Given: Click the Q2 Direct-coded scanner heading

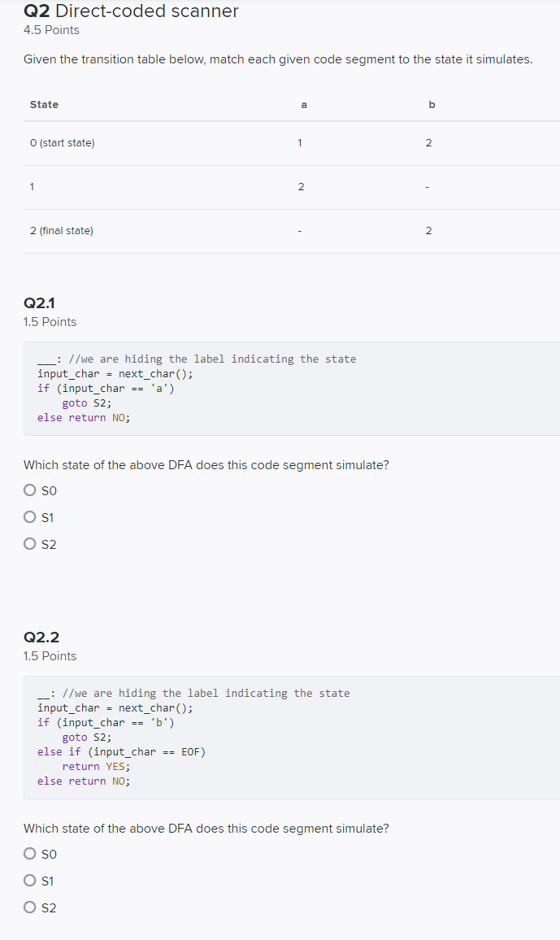Looking at the screenshot, I should pos(130,11).
